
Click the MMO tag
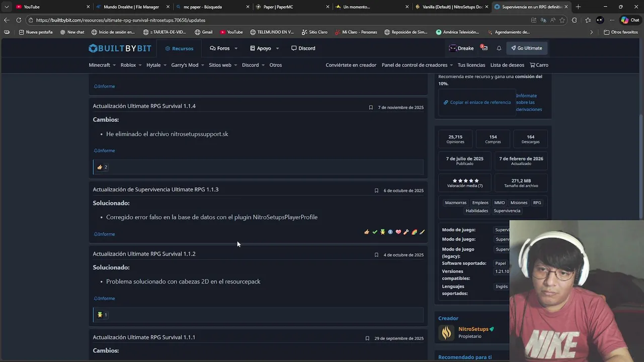click(x=499, y=203)
